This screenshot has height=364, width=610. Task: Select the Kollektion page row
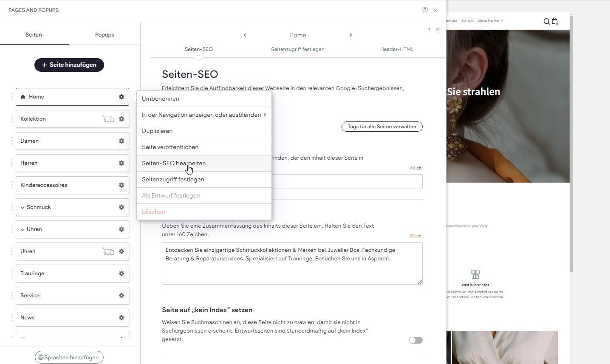[72, 119]
